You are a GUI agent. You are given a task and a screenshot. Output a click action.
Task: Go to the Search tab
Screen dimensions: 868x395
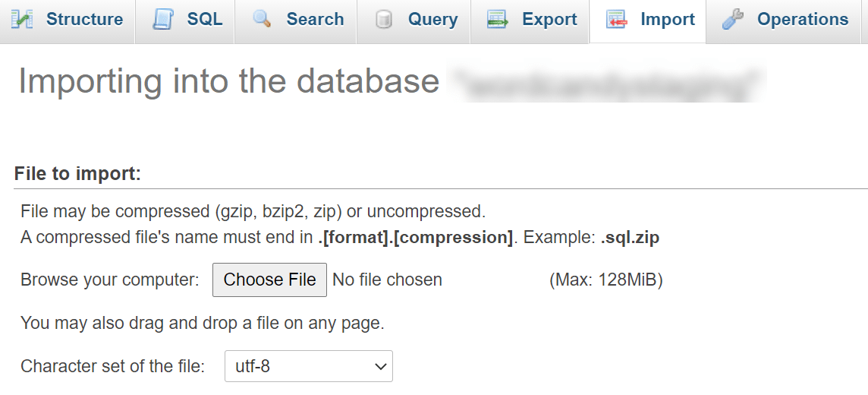(x=315, y=20)
